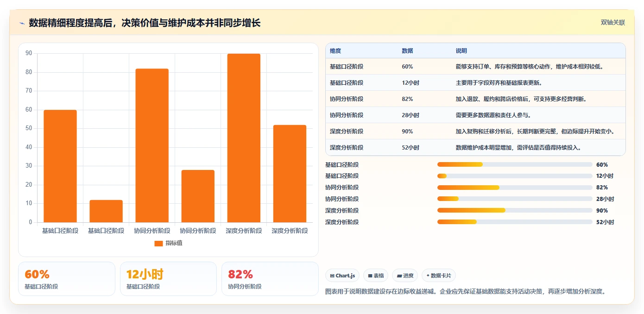
Task: Click the chart bar reaching 60
Action: [x=60, y=166]
